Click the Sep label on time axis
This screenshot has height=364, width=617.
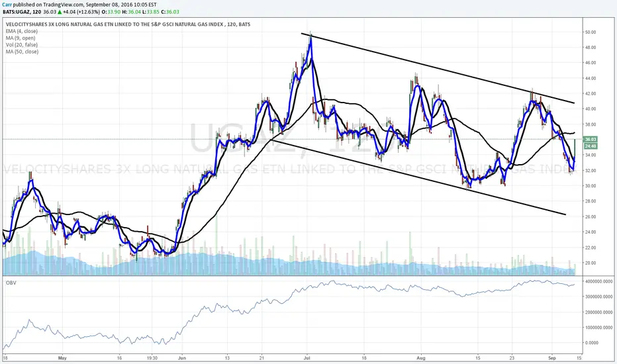[x=552, y=358]
